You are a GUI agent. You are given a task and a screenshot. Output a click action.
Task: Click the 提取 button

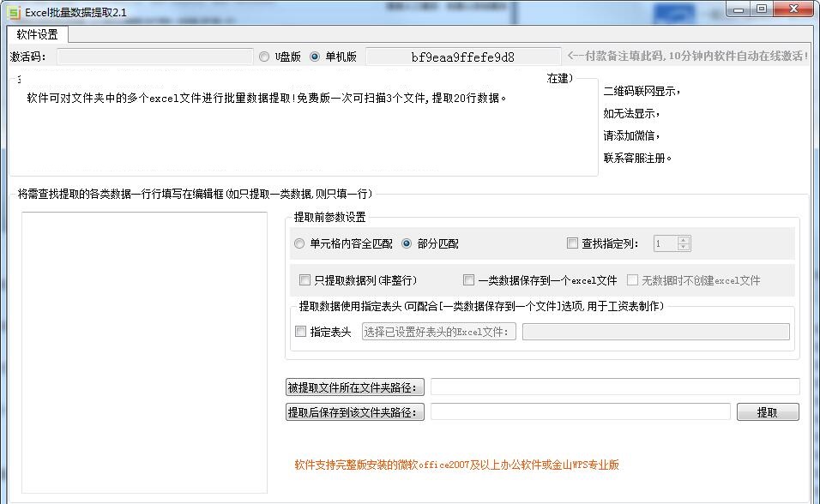click(x=768, y=412)
